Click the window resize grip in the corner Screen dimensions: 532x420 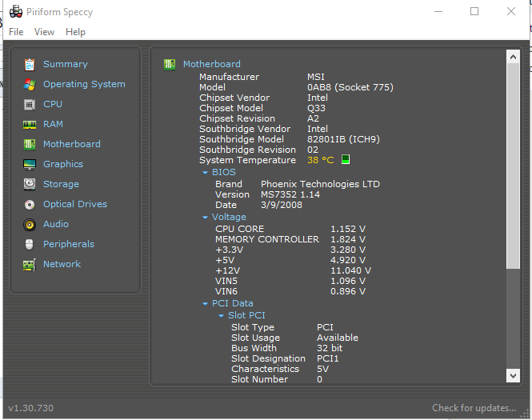tap(525, 414)
